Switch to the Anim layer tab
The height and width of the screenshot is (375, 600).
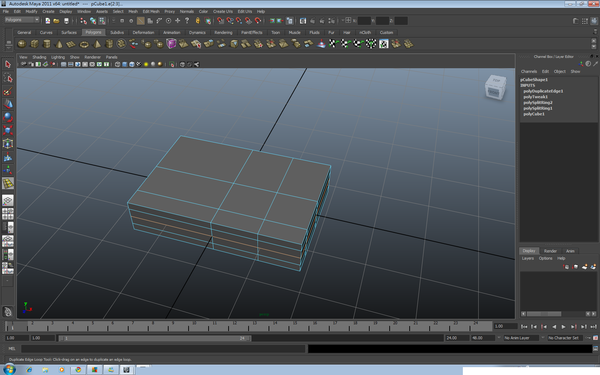pyautogui.click(x=570, y=251)
